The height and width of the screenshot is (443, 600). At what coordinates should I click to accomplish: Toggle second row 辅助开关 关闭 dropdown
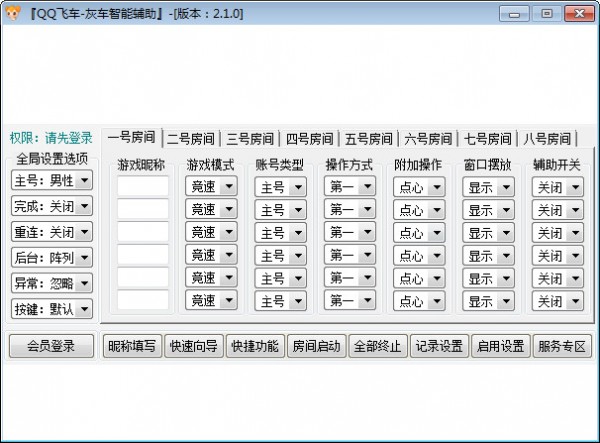(x=558, y=210)
